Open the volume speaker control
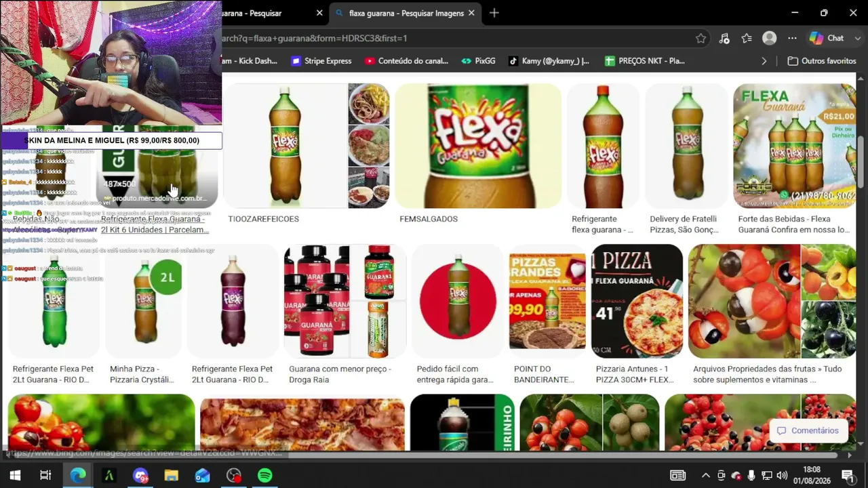Viewport: 868px width, 488px height. pos(782,475)
